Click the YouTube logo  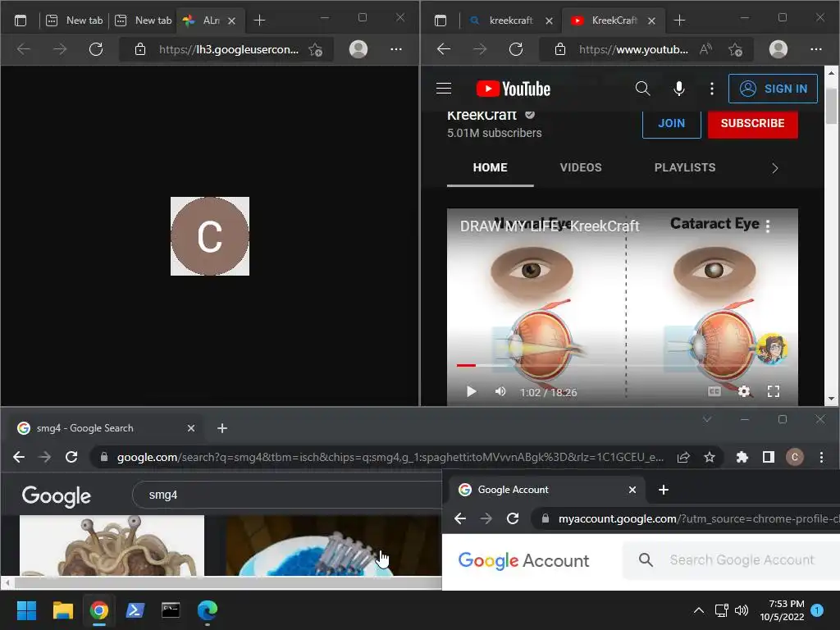point(514,89)
